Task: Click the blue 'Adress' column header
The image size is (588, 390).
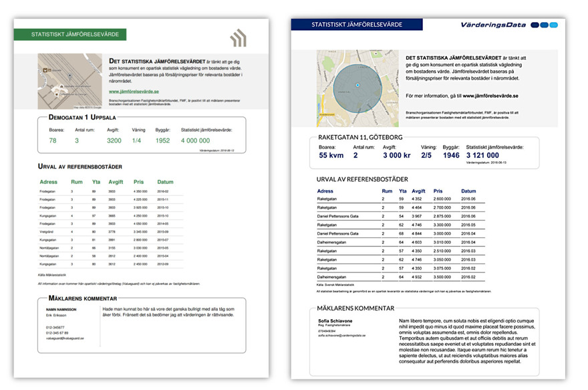Action: coord(325,191)
